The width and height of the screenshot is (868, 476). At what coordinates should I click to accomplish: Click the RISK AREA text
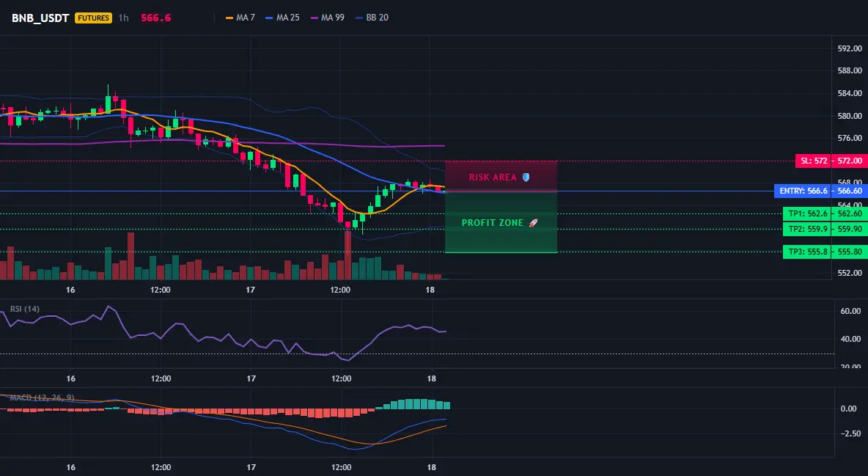point(493,177)
